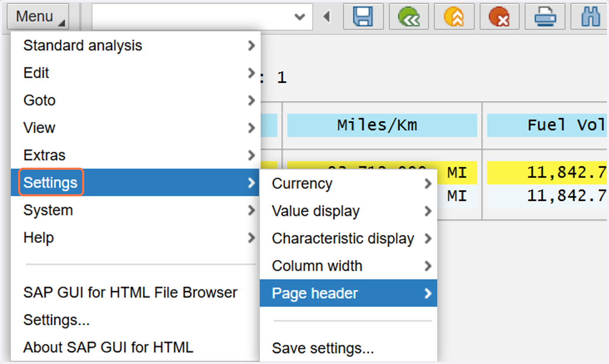The image size is (609, 364).
Task: Open the Goto menu item
Action: tap(136, 100)
